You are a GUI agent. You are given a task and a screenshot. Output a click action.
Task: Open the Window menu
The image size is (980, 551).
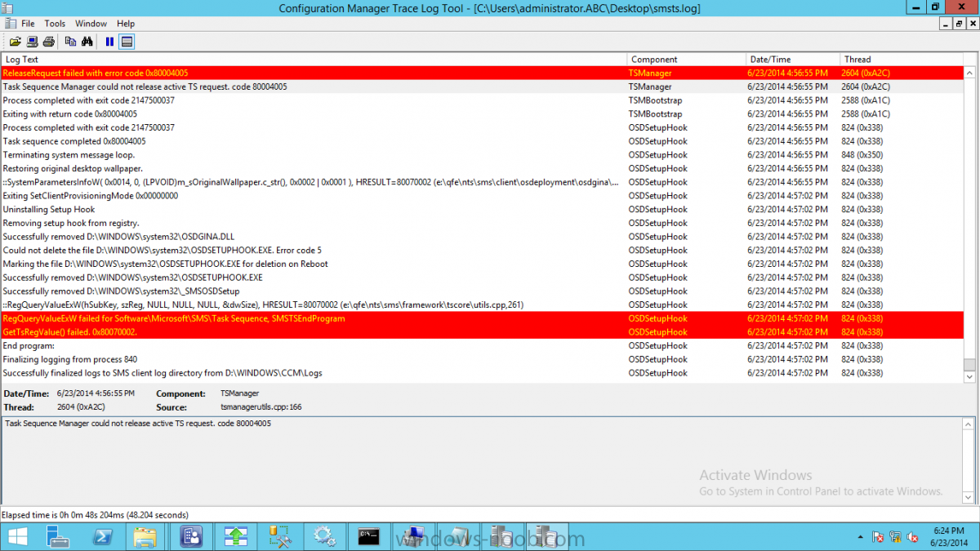91,24
